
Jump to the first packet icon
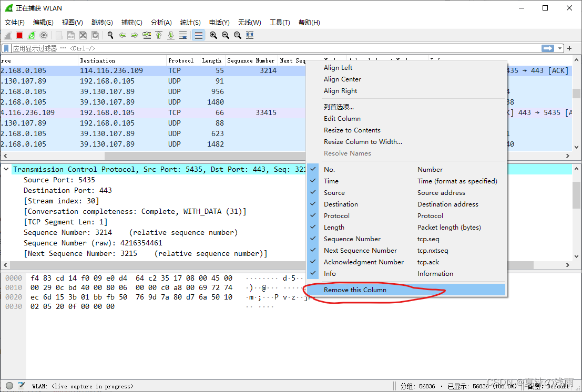[159, 35]
